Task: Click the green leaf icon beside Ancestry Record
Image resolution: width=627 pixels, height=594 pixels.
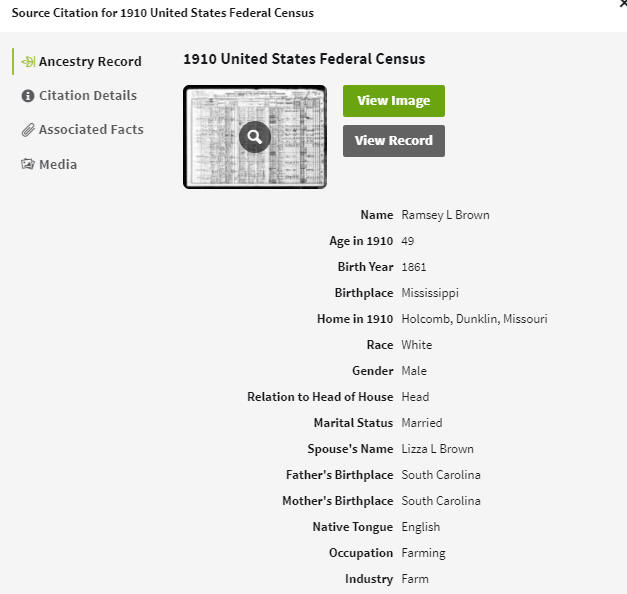Action: [x=28, y=62]
